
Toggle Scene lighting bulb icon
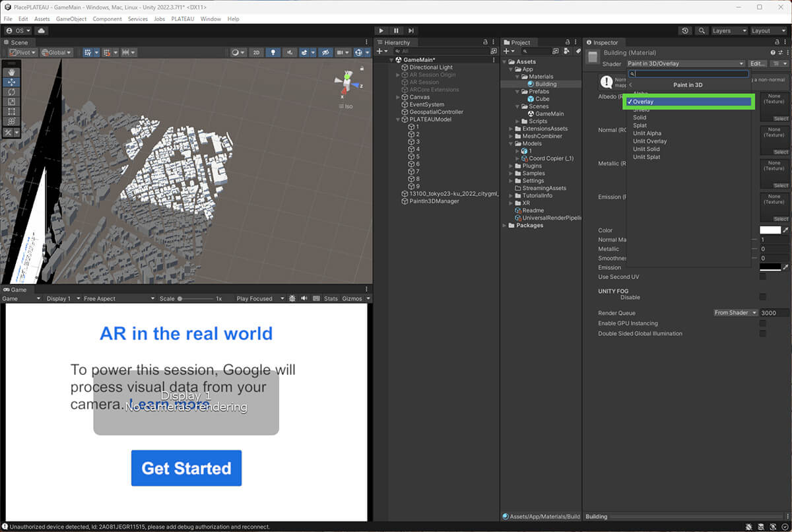click(273, 52)
